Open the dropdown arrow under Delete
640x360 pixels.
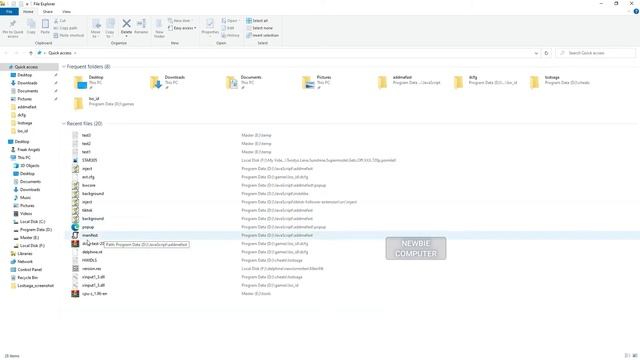[127, 37]
